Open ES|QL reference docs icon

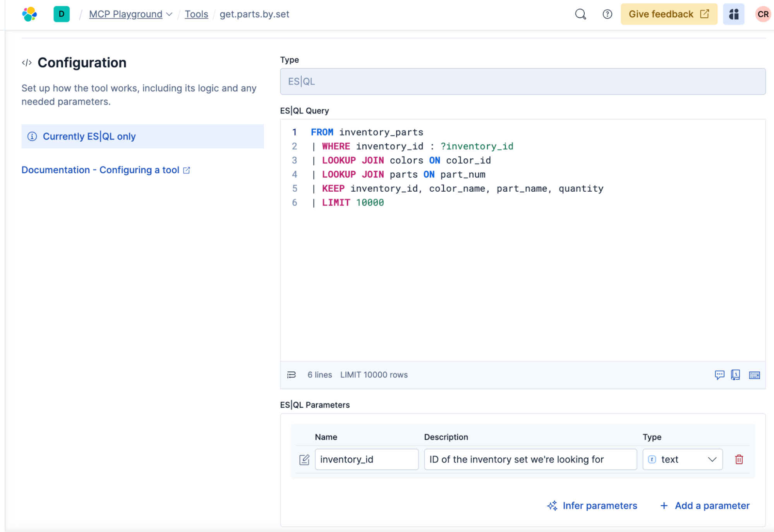tap(735, 375)
